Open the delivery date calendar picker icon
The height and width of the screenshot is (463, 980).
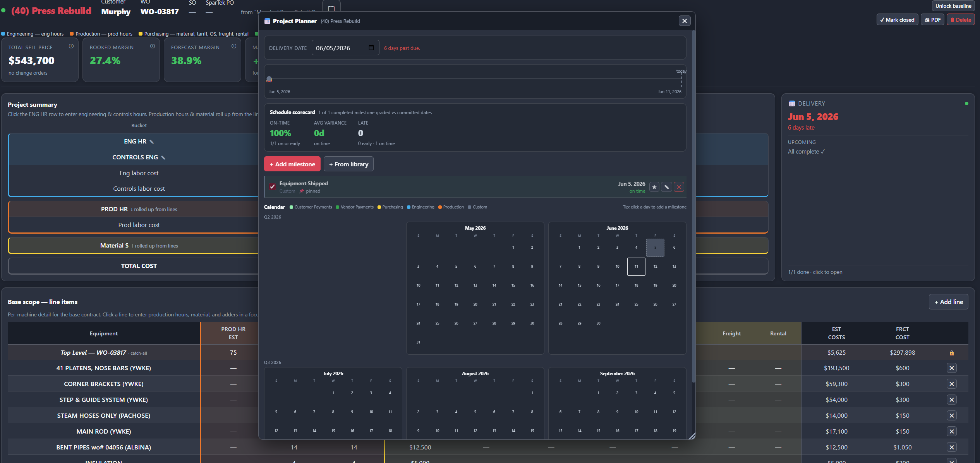pos(371,48)
